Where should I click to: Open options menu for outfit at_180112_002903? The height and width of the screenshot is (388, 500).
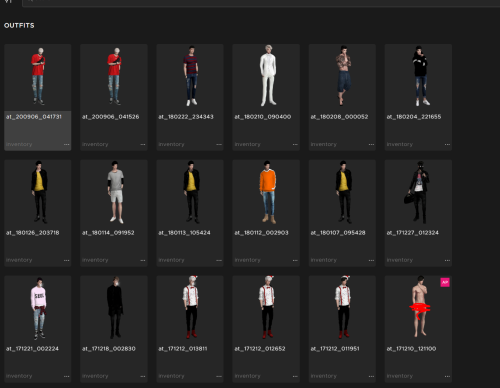[x=295, y=260]
